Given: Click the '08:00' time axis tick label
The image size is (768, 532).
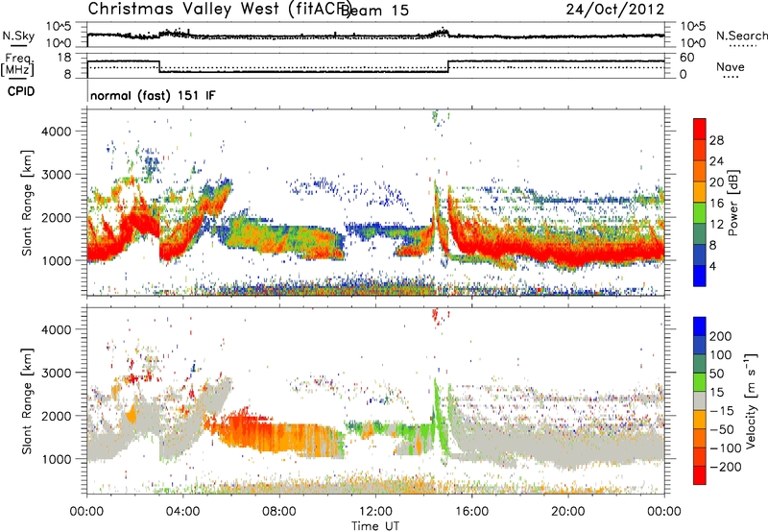Looking at the screenshot, I should pos(279,512).
